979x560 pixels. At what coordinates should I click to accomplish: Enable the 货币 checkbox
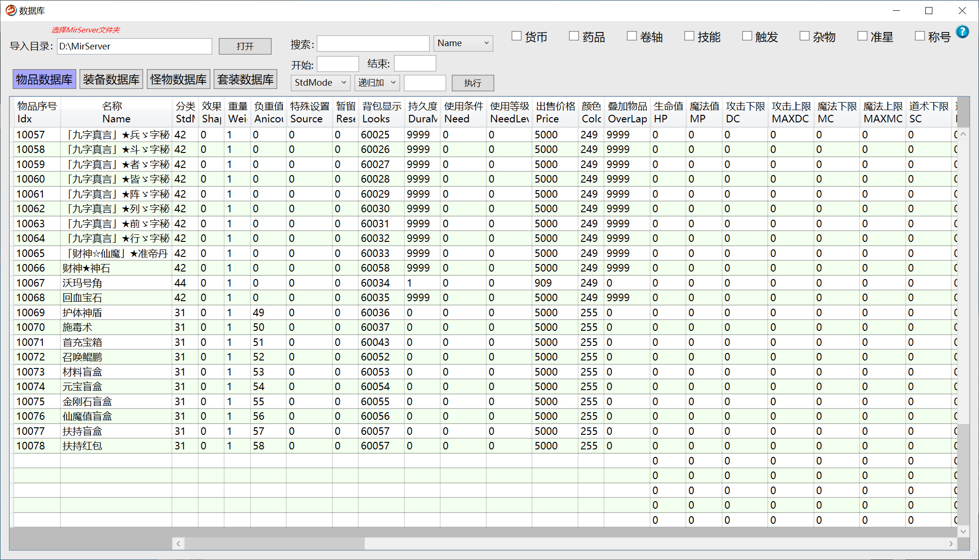point(517,36)
